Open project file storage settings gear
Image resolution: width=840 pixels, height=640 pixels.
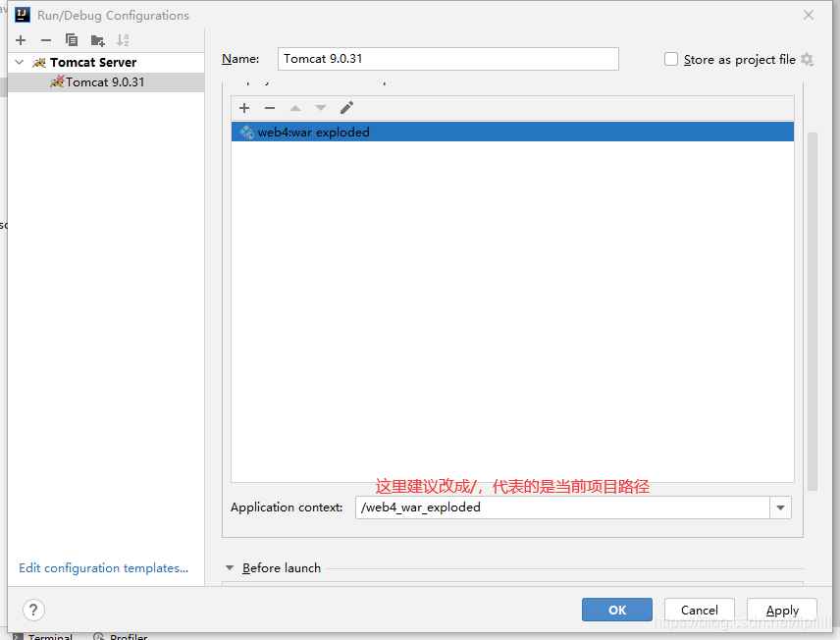pos(807,60)
